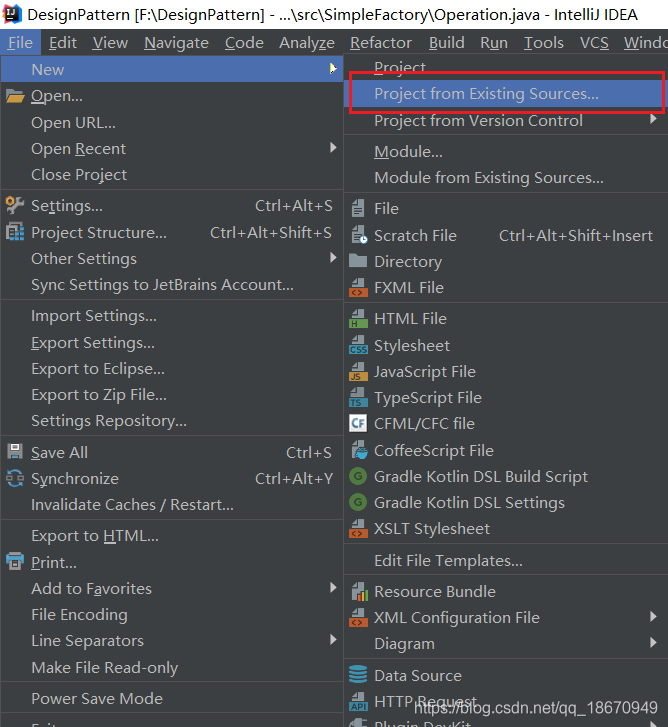Open the Run menu
The image size is (668, 727).
pos(494,43)
